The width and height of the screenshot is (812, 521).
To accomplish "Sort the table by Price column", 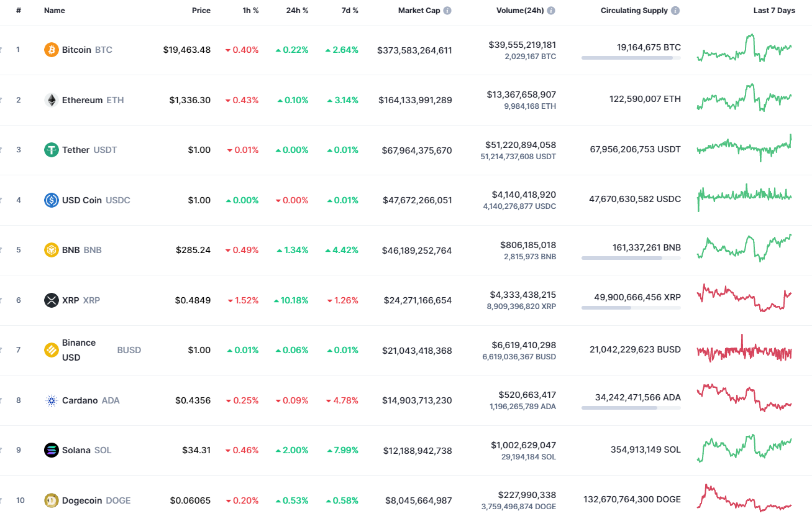I will (x=201, y=10).
